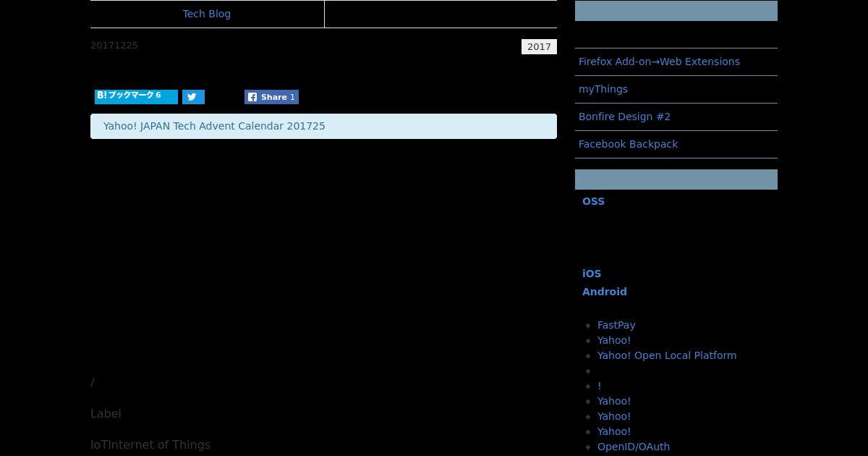Select the iOS category
868x456 pixels.
coord(592,274)
